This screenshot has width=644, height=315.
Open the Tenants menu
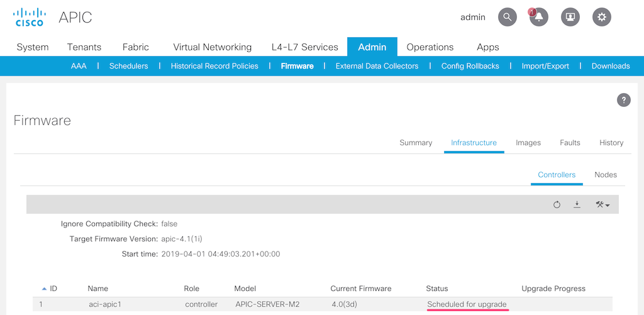(84, 47)
